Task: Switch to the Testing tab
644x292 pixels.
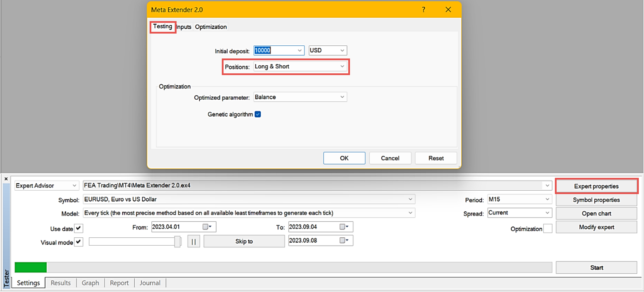Action: 163,27
